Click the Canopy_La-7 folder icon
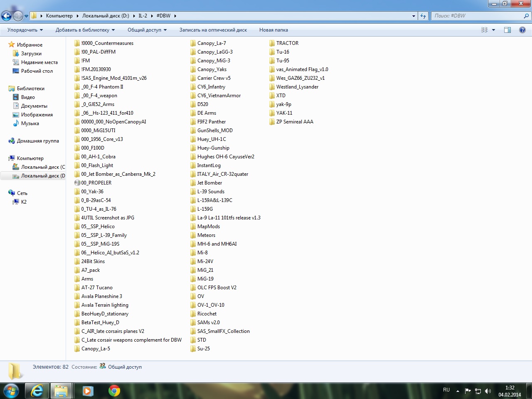 pos(193,43)
